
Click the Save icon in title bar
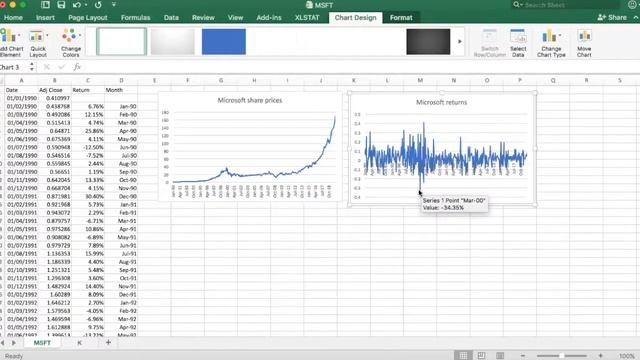pyautogui.click(x=61, y=5)
